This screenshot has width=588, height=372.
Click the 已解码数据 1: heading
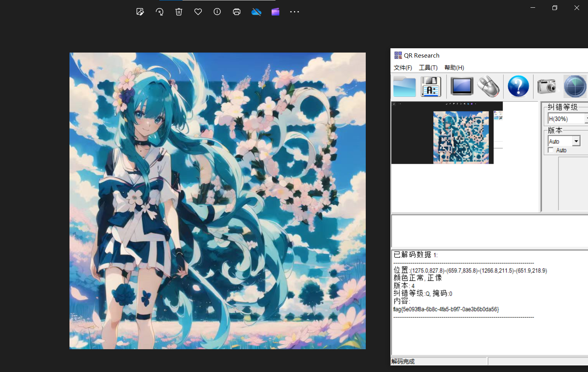[x=416, y=255]
